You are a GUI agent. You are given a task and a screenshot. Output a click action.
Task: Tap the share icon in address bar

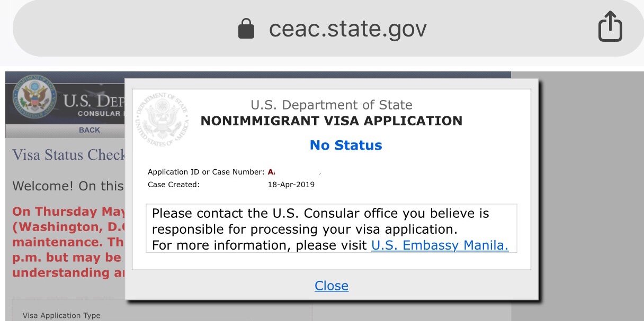coord(610,26)
